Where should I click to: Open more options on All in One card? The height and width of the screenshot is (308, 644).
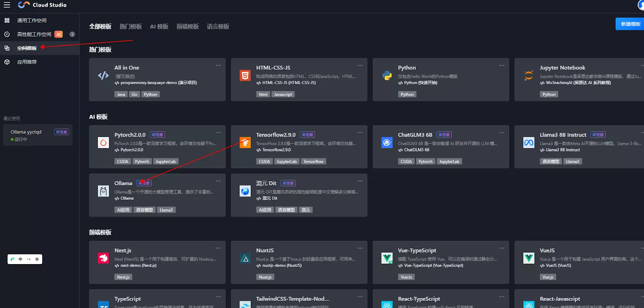pos(218,65)
